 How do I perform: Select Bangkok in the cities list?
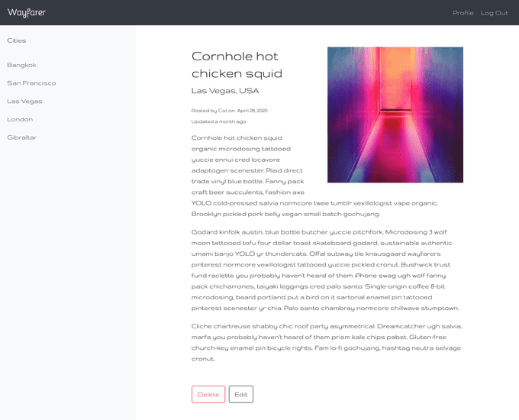pos(21,65)
